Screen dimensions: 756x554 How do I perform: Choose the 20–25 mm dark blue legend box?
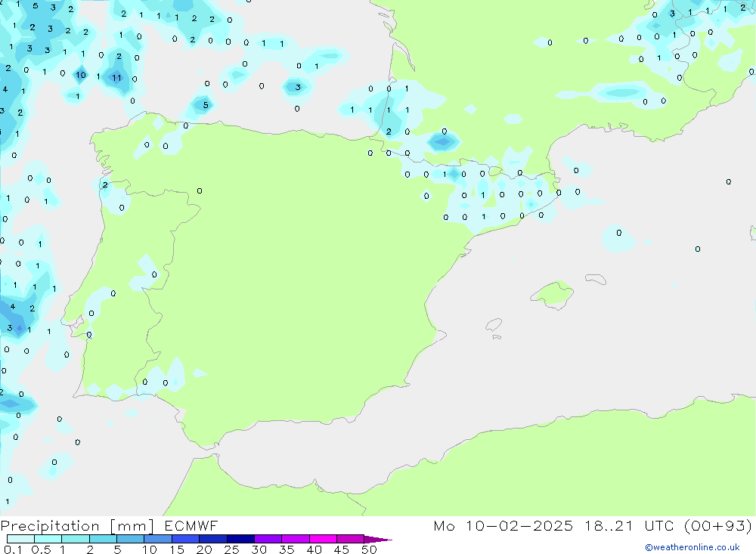(x=212, y=539)
